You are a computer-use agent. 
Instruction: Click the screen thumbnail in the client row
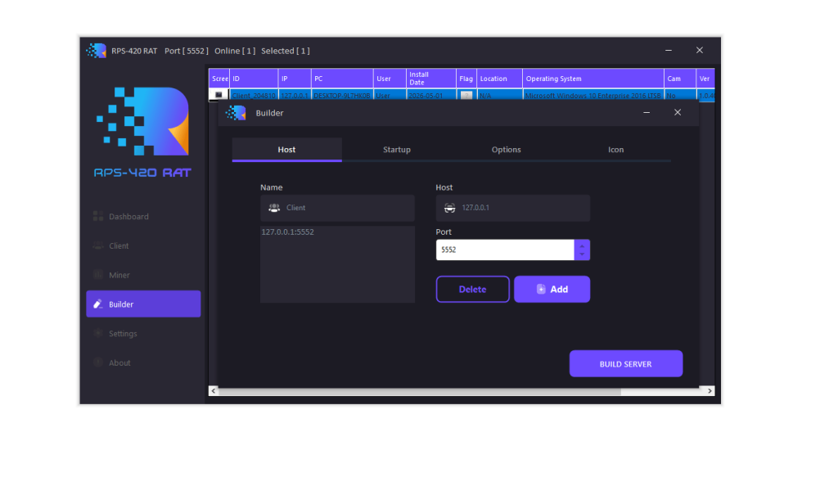219,95
